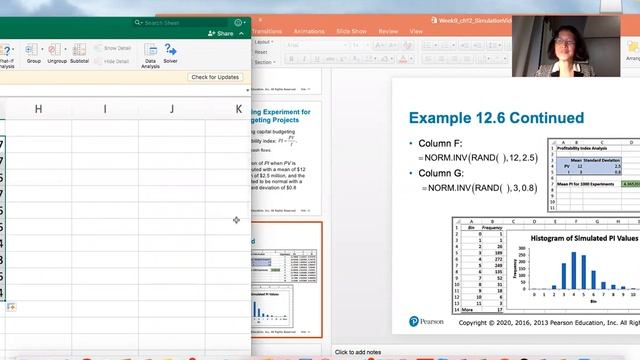Image resolution: width=640 pixels, height=360 pixels.
Task: Toggle Italic in PowerPoint ribbon
Action: tap(304, 60)
